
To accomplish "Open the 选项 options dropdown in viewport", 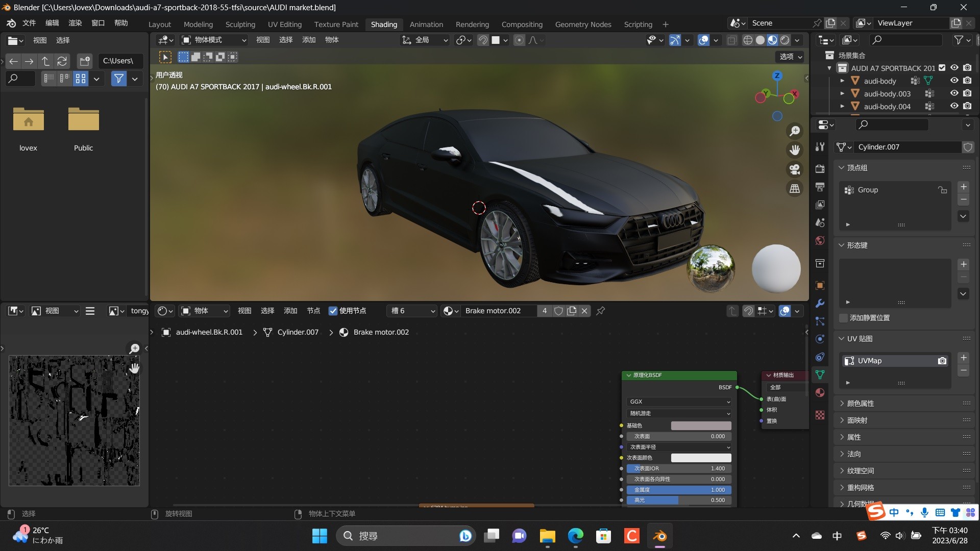I will click(x=791, y=57).
